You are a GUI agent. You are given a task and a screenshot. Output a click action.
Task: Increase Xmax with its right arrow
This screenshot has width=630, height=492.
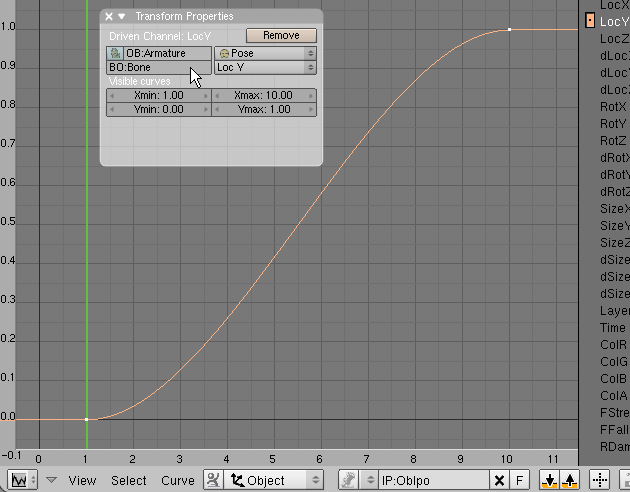(x=311, y=96)
